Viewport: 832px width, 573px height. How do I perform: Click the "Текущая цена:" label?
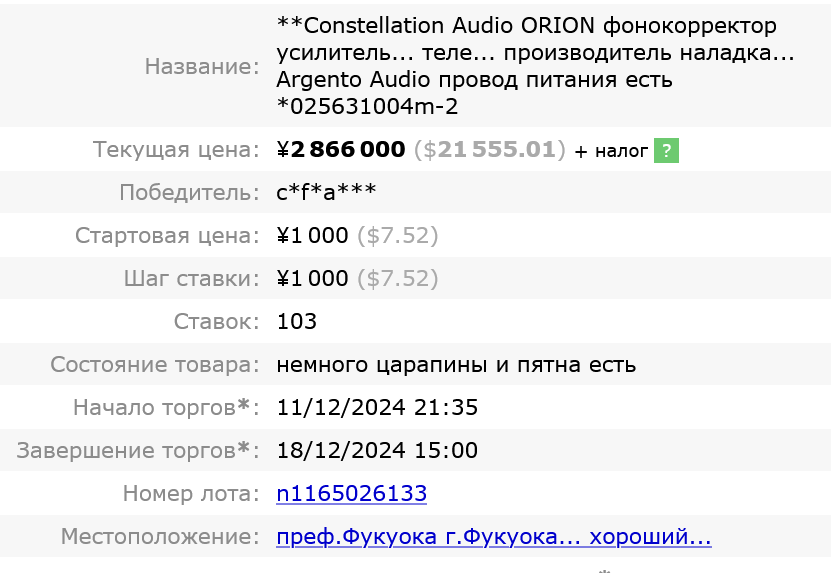click(x=176, y=150)
